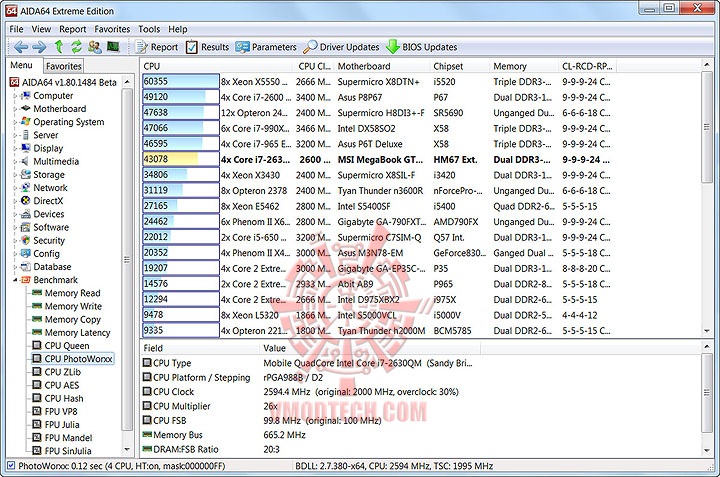
Task: Open the Tools menu
Action: tap(149, 29)
